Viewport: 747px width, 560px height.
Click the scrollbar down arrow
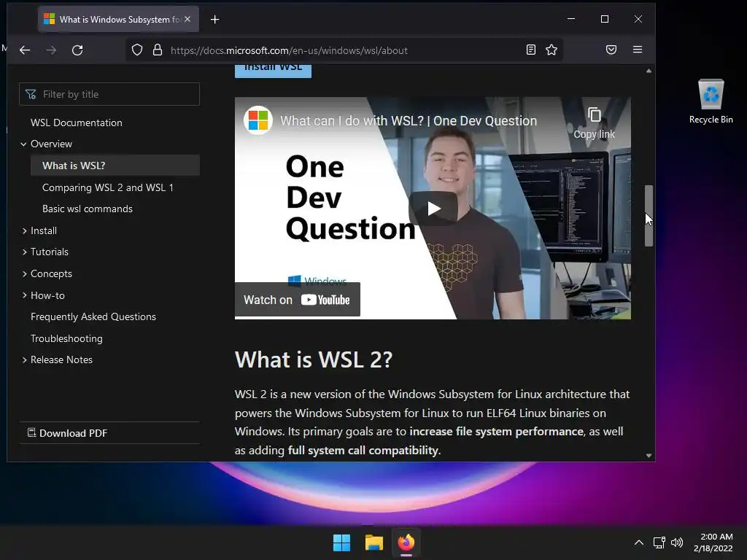tap(649, 456)
